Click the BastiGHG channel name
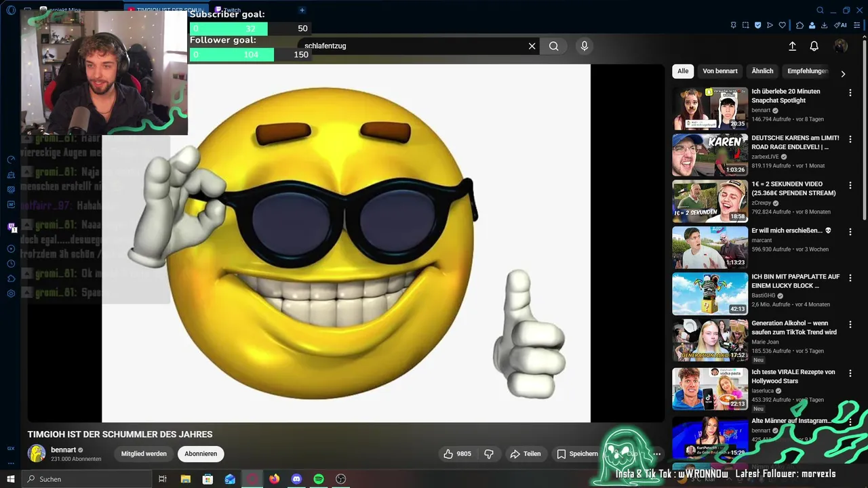This screenshot has width=868, height=488. tap(764, 296)
